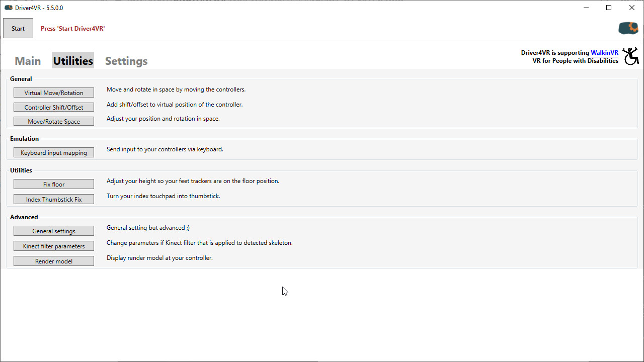Open the Settings tab

126,61
